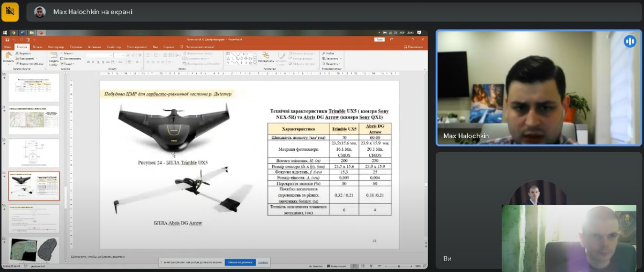Click the Max Halochkin video tile
Viewport: 644px width, 272px height.
(x=538, y=88)
